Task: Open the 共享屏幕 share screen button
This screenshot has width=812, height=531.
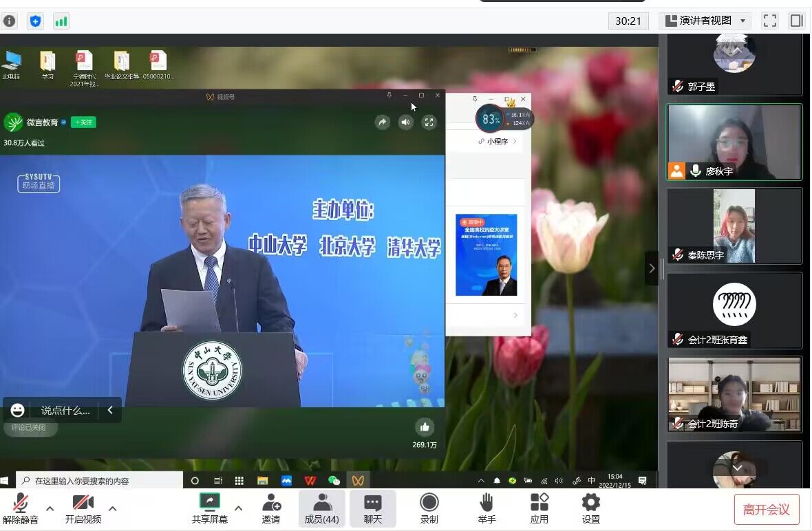Action: 209,503
